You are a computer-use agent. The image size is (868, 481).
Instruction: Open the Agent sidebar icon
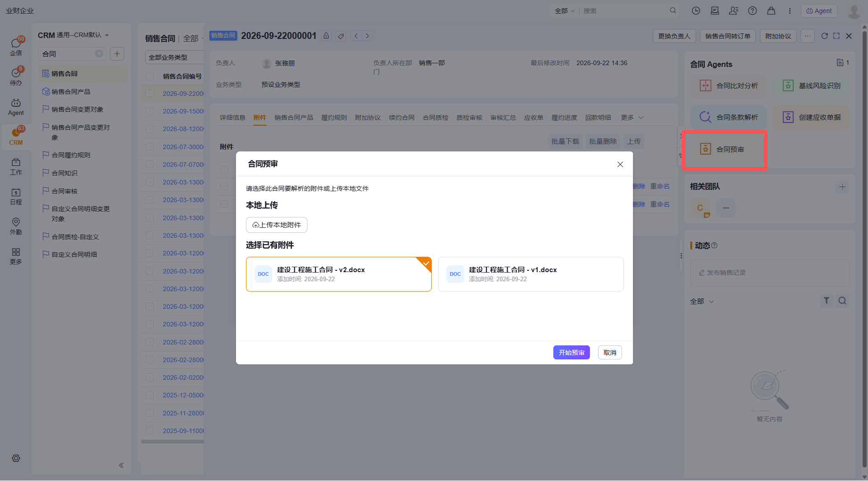point(16,107)
